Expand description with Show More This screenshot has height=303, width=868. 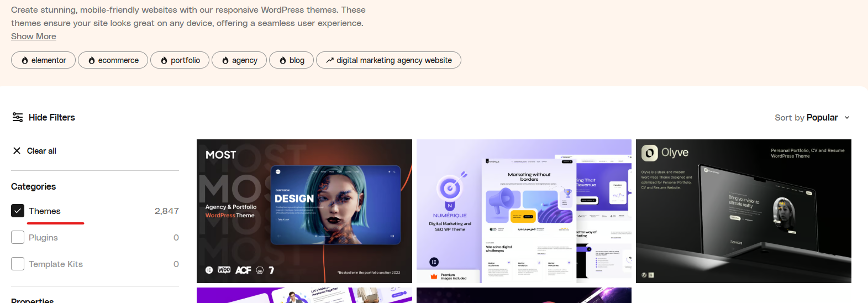[34, 36]
